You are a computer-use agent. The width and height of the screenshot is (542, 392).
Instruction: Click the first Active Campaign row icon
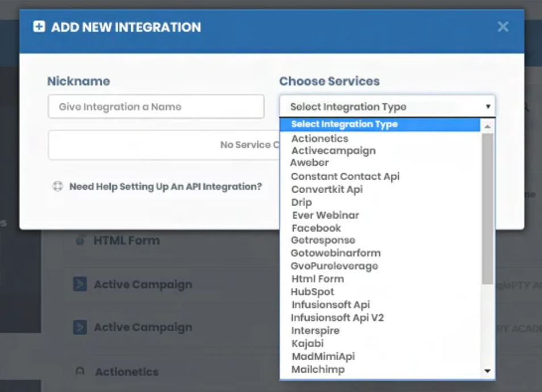tap(80, 284)
